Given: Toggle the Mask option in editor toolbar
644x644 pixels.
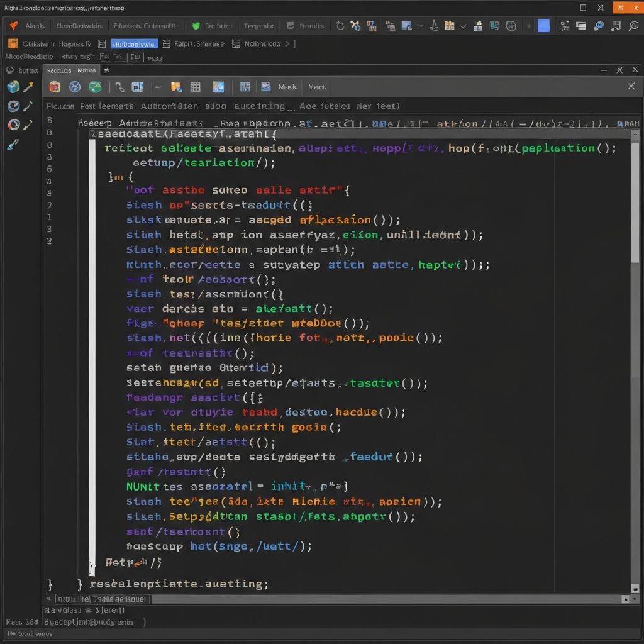Looking at the screenshot, I should pyautogui.click(x=287, y=86).
